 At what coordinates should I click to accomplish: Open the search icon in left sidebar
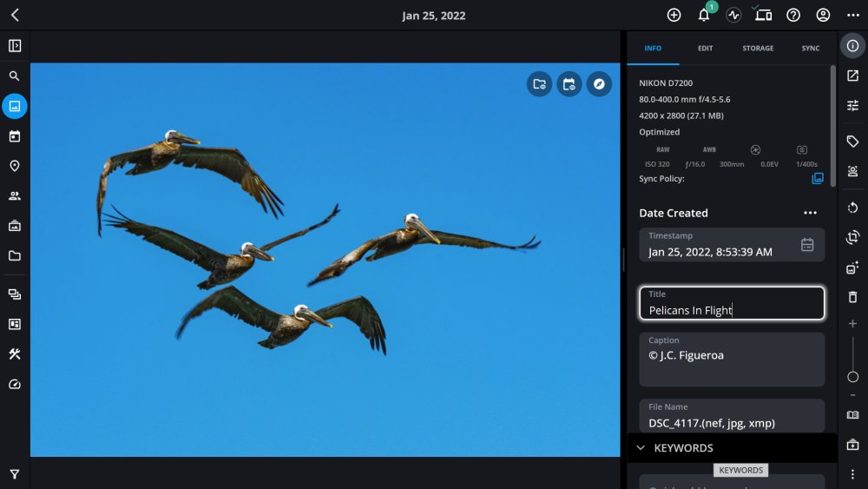pyautogui.click(x=15, y=76)
